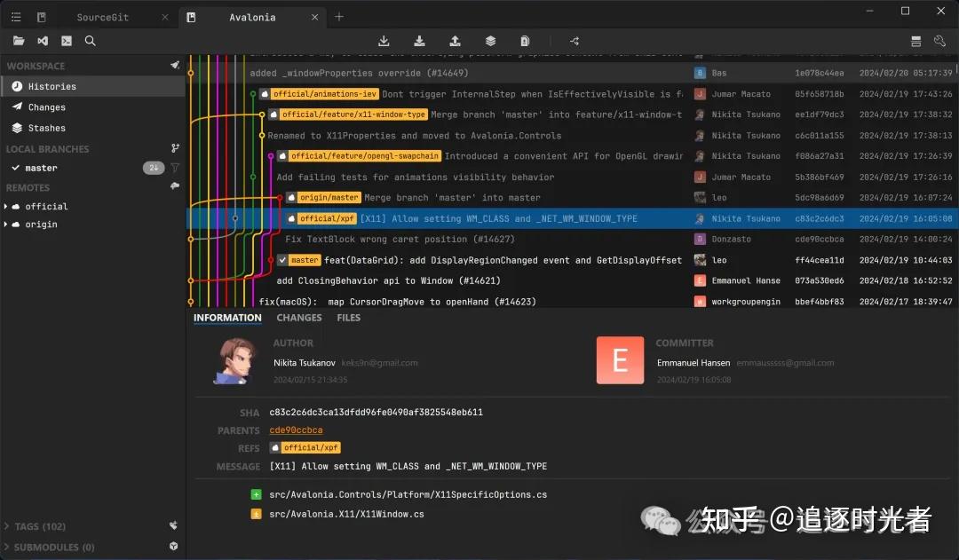Create new tag via Tags header icon
This screenshot has height=560, width=959.
click(174, 525)
